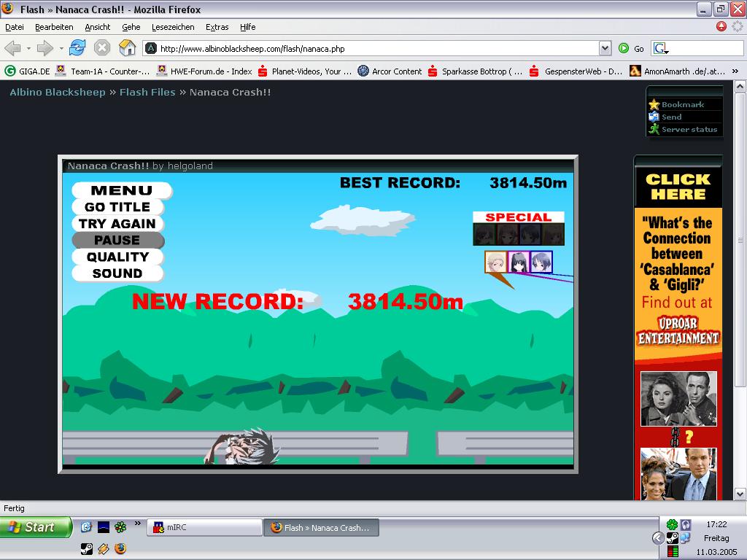Click the SPECIAL character panel
Screen dimensions: 747x560
519,228
